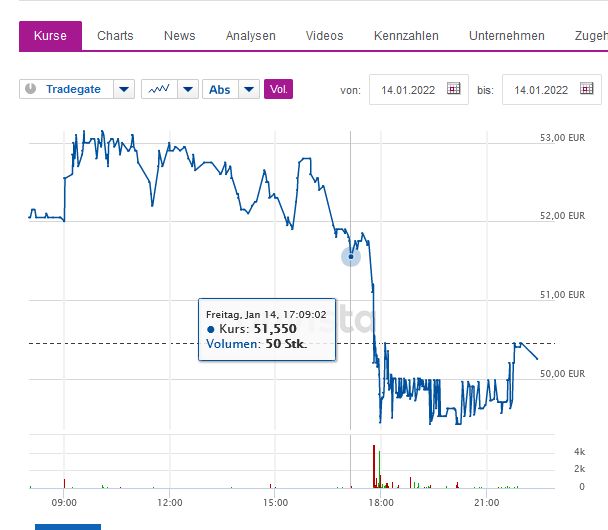This screenshot has height=530, width=608.
Task: Open the News tab
Action: (x=180, y=36)
